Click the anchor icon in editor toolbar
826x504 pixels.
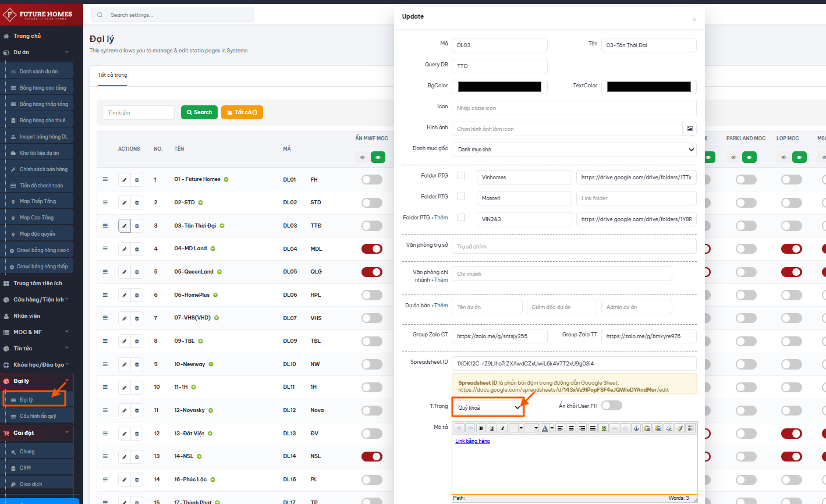pos(636,428)
